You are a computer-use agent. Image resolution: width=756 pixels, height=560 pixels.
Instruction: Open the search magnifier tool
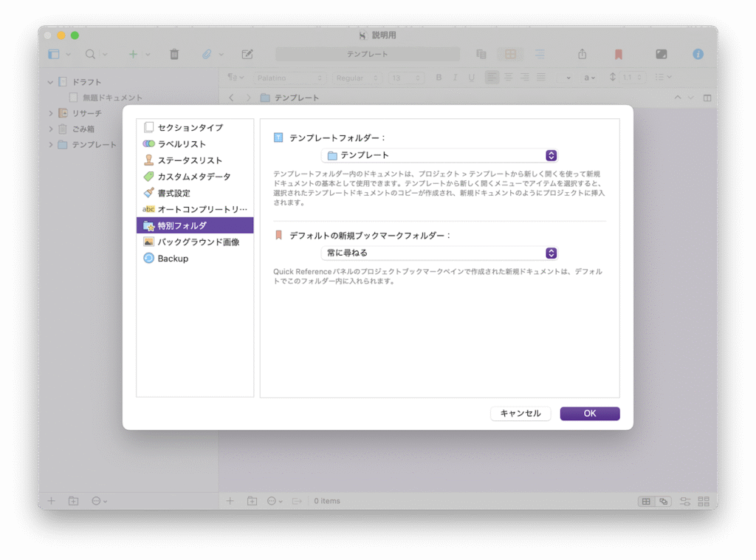[90, 54]
